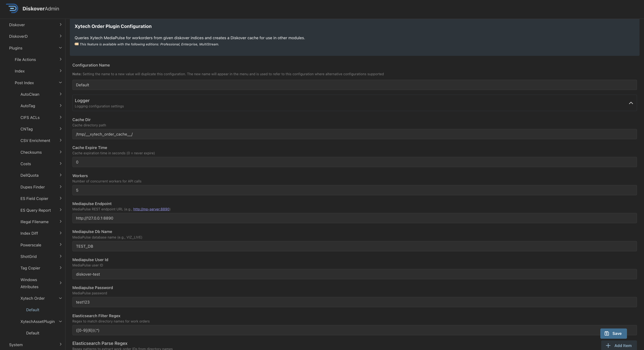Click the Mediapulse Password input field
This screenshot has width=644, height=350.
click(x=355, y=302)
